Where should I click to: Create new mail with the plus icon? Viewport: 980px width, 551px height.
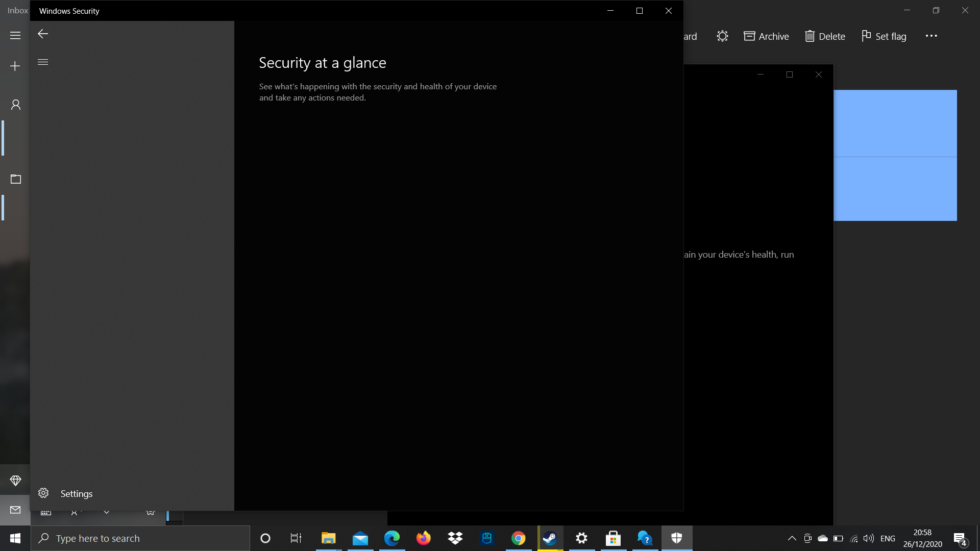click(x=15, y=66)
